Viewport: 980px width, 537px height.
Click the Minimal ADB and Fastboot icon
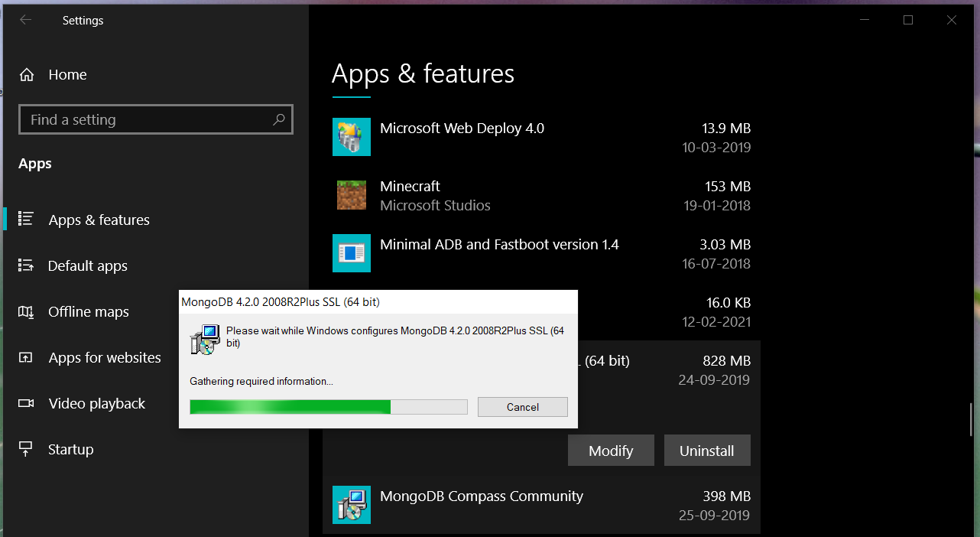[x=352, y=253]
